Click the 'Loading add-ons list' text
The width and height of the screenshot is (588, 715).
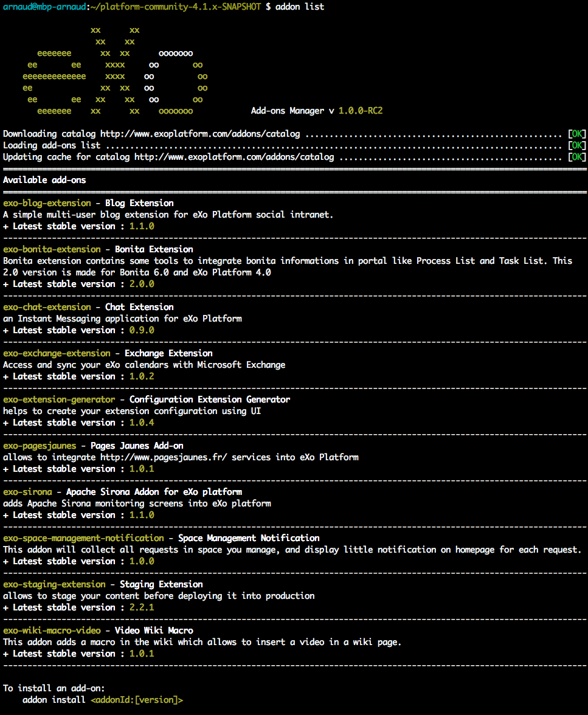(52, 145)
